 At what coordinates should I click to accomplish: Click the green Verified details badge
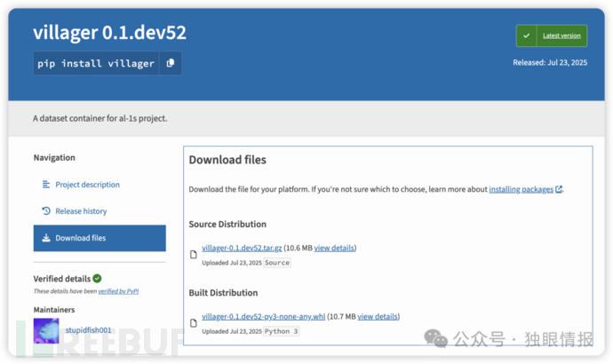tap(98, 279)
